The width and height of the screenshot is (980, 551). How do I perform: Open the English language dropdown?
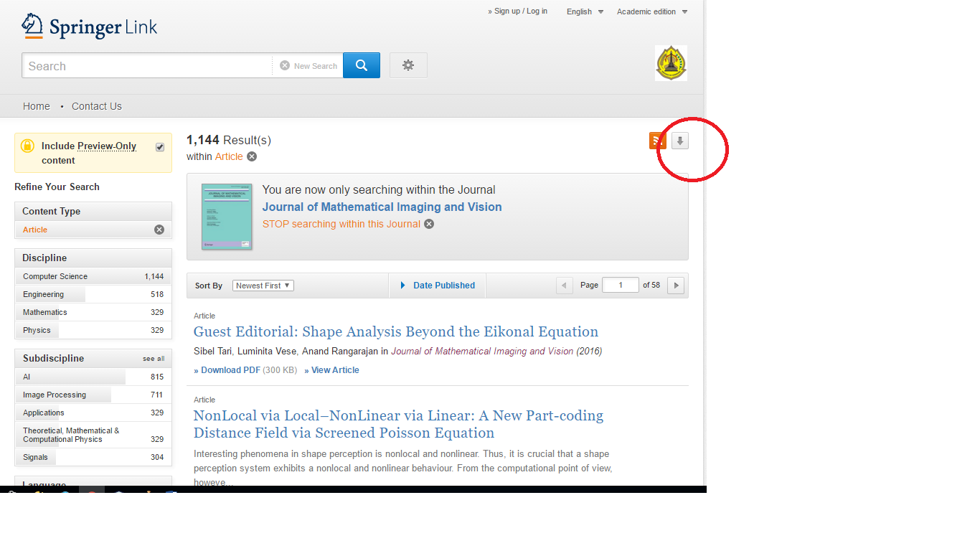click(x=584, y=11)
